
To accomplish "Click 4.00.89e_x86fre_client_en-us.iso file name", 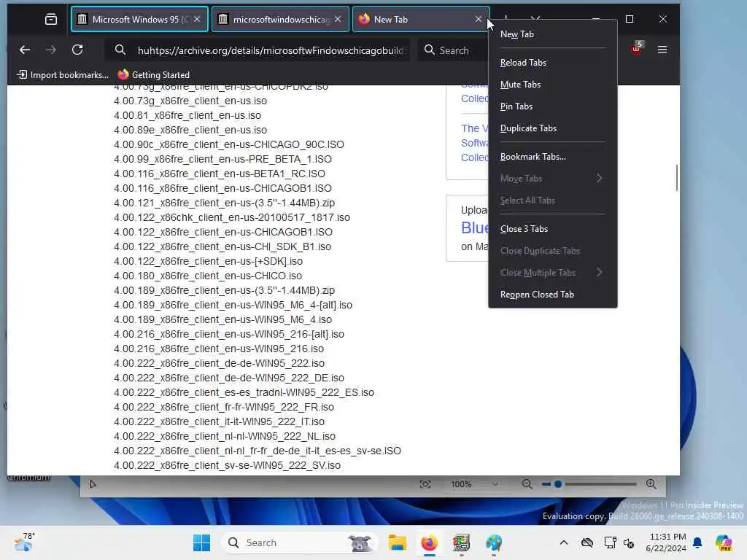I will [190, 130].
